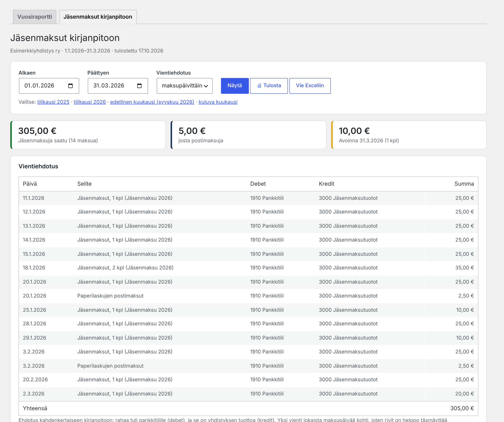The width and height of the screenshot is (504, 422).
Task: Click the Näytä button
Action: [x=235, y=86]
